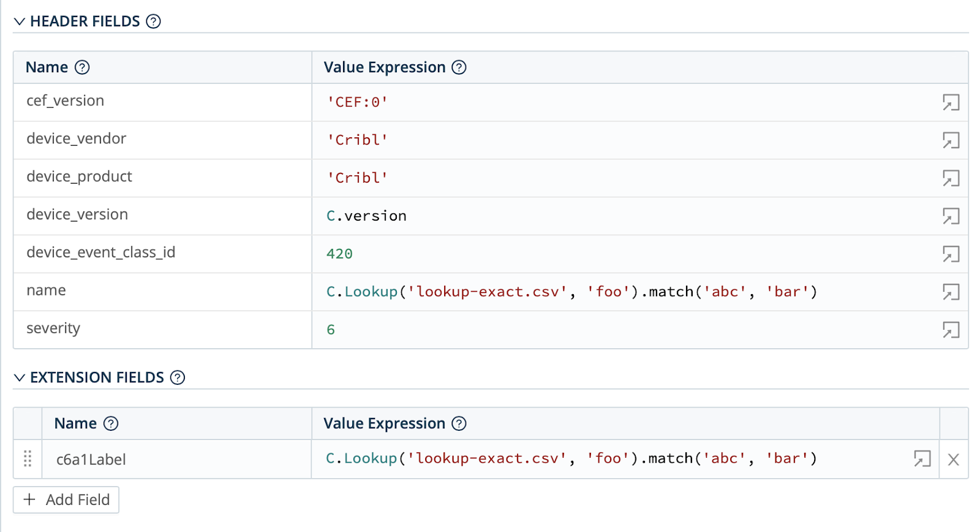Edit the severity value expression 6
The height and width of the screenshot is (532, 980).
[x=612, y=330]
